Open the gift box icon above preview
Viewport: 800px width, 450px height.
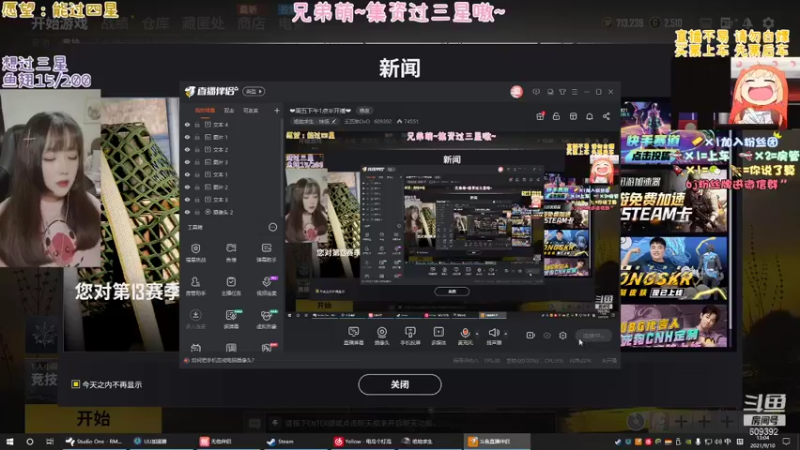(x=540, y=116)
